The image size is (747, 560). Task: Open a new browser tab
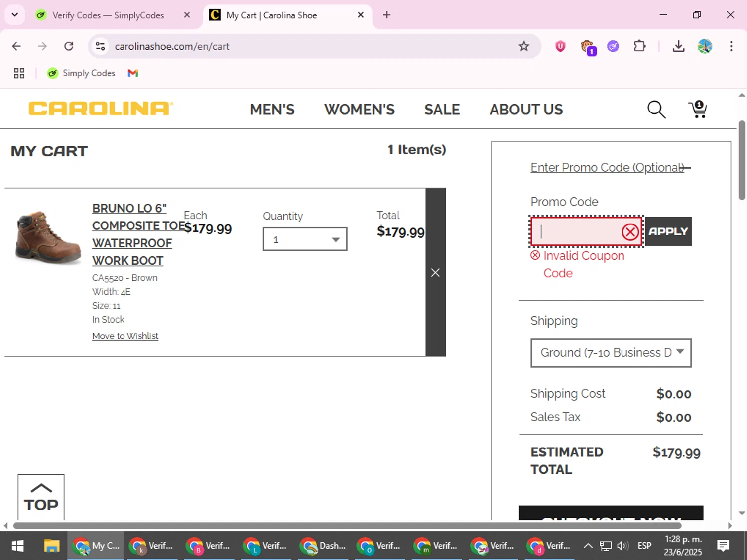pyautogui.click(x=386, y=15)
